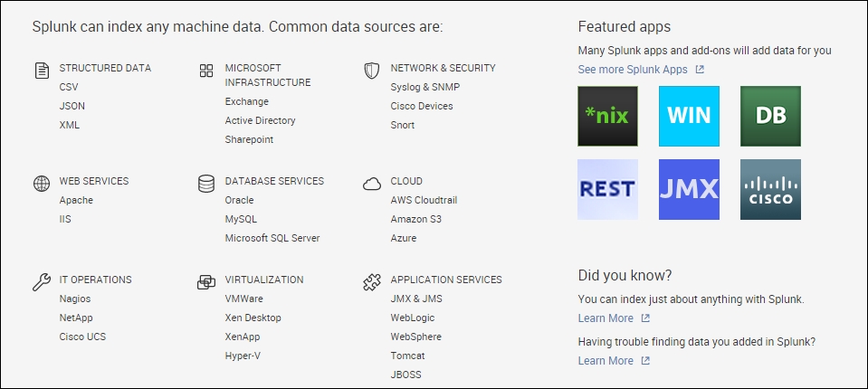Click the Cloud icon

coord(372,184)
